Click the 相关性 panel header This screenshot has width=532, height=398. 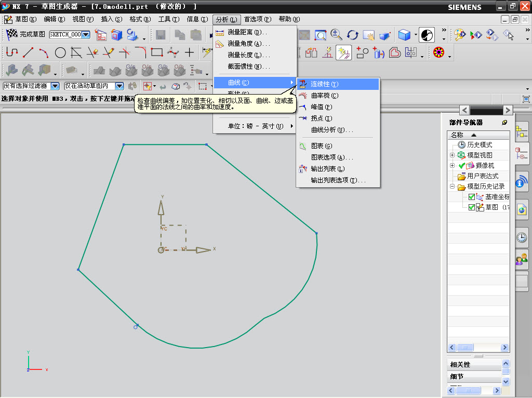click(474, 365)
